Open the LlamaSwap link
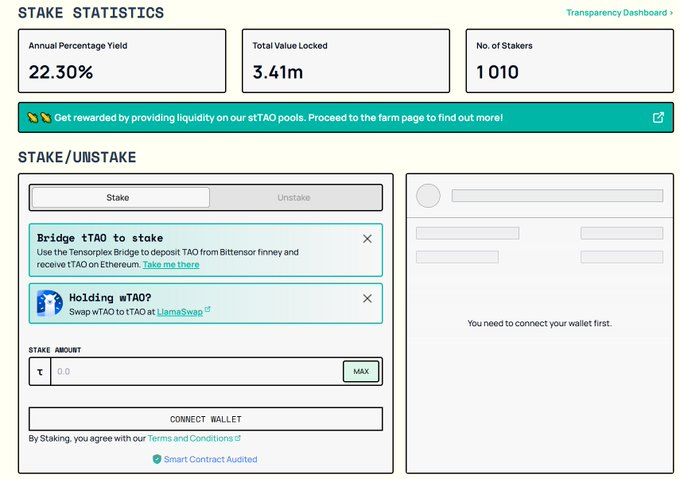Screen dimensions: 680x479 click(x=180, y=312)
